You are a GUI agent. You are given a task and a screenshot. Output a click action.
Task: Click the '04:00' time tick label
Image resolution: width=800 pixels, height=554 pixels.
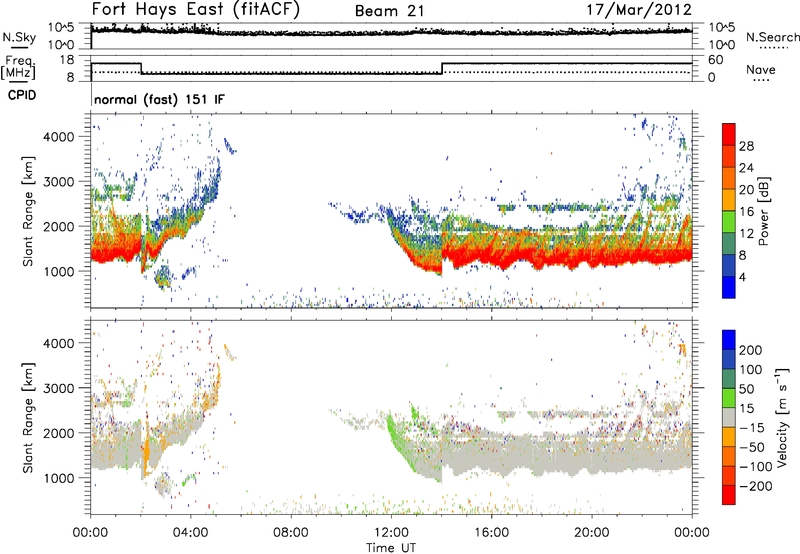click(191, 533)
